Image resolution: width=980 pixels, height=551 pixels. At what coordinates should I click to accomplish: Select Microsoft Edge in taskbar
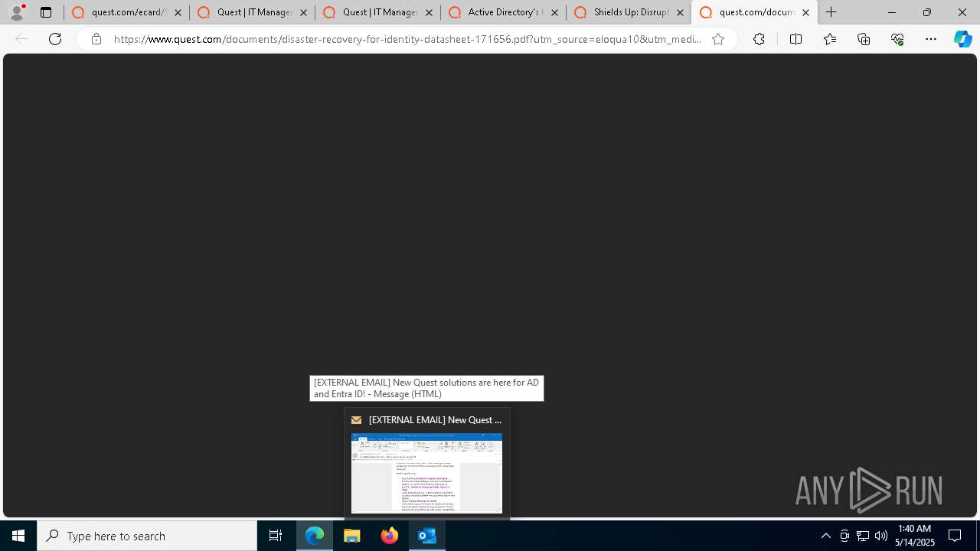click(x=315, y=536)
